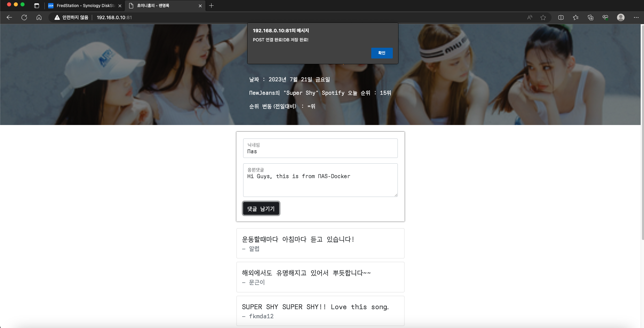Activate the read aloud icon
644x328 pixels.
click(x=530, y=17)
